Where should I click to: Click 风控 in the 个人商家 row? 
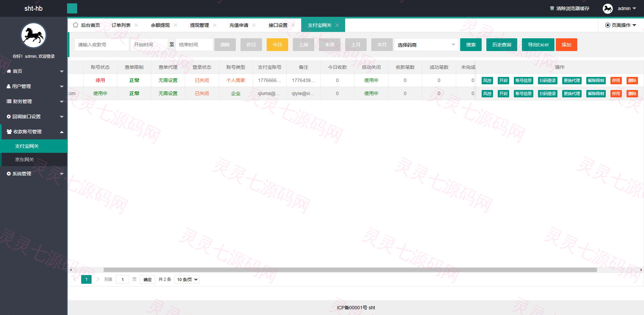487,81
